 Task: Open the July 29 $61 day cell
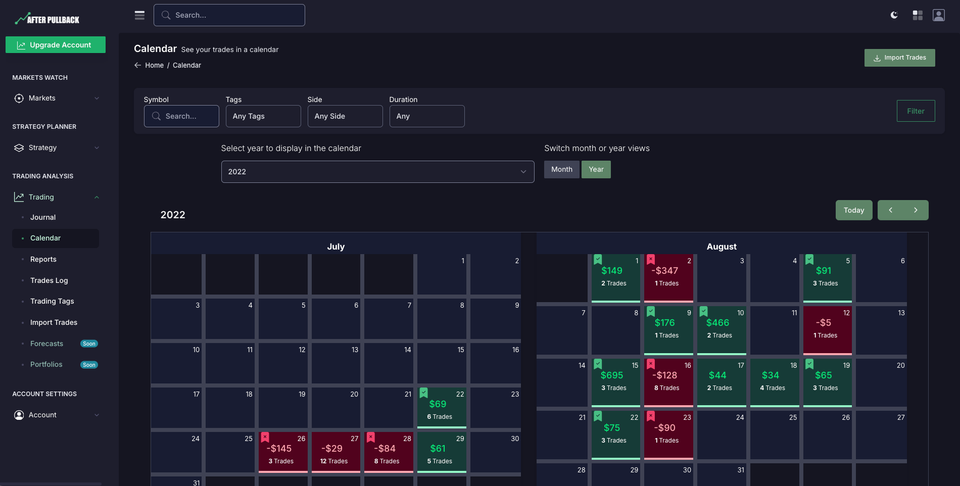point(441,452)
